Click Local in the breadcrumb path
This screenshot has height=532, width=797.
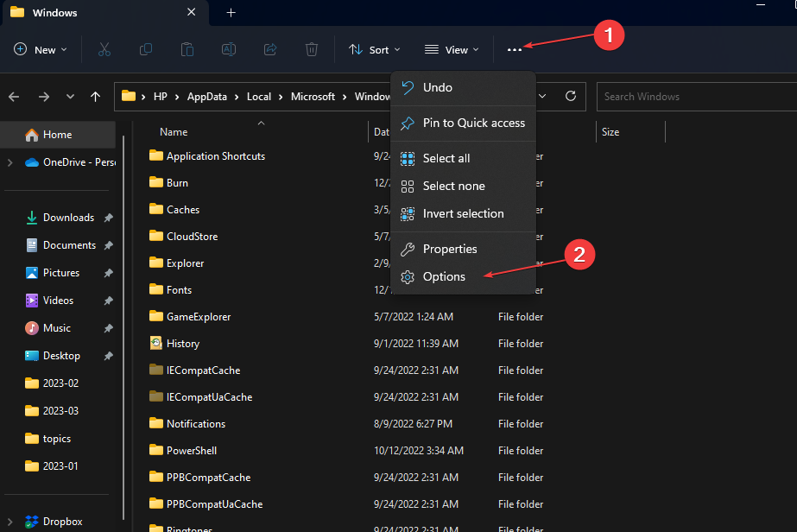pyautogui.click(x=259, y=97)
